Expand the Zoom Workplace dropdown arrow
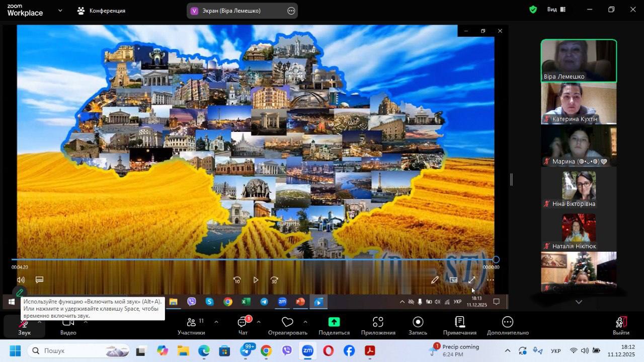 point(60,10)
